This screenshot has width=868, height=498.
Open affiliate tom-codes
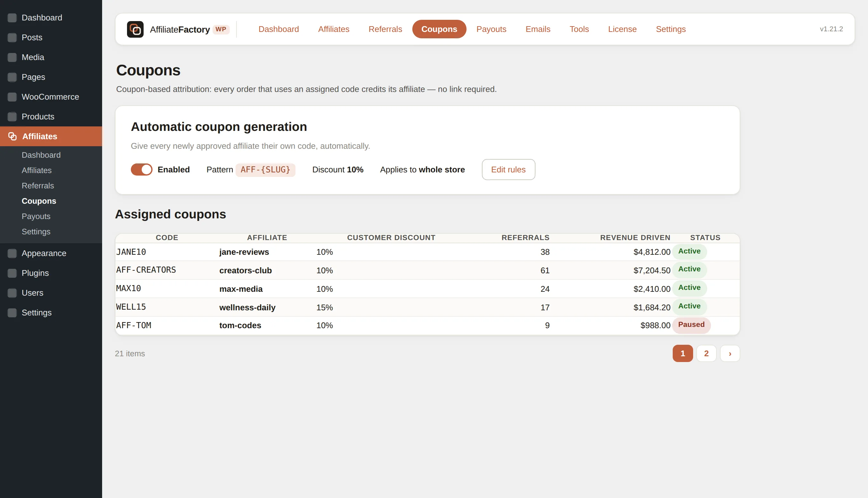(x=240, y=325)
